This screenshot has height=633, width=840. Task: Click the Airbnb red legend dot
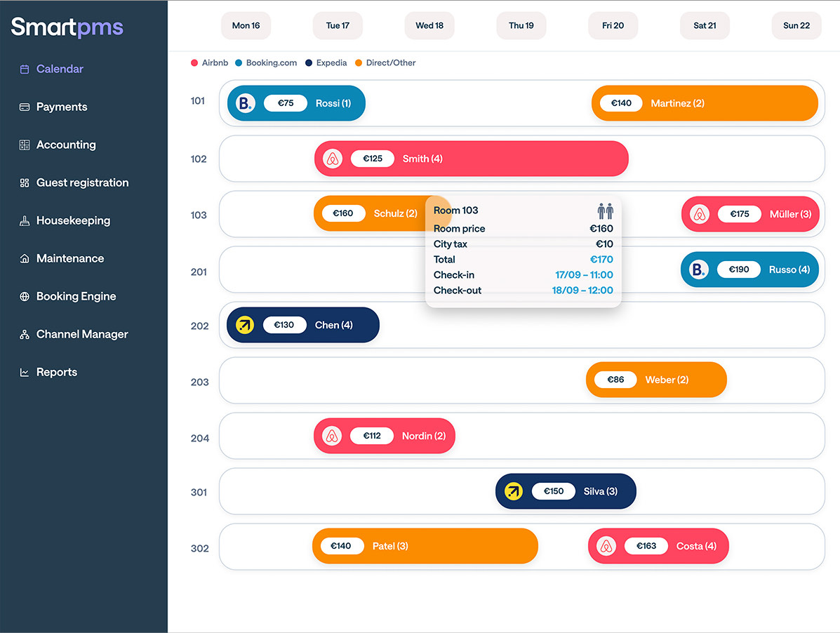(x=194, y=62)
